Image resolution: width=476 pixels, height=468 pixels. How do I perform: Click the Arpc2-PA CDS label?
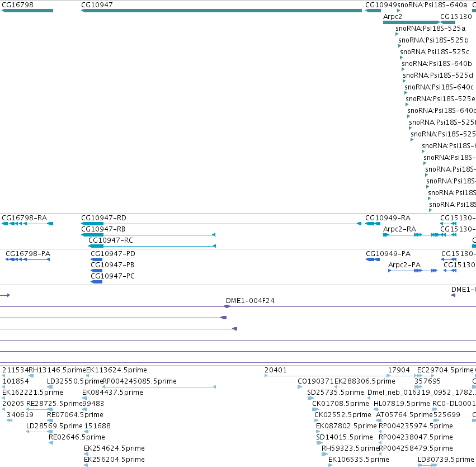(404, 265)
